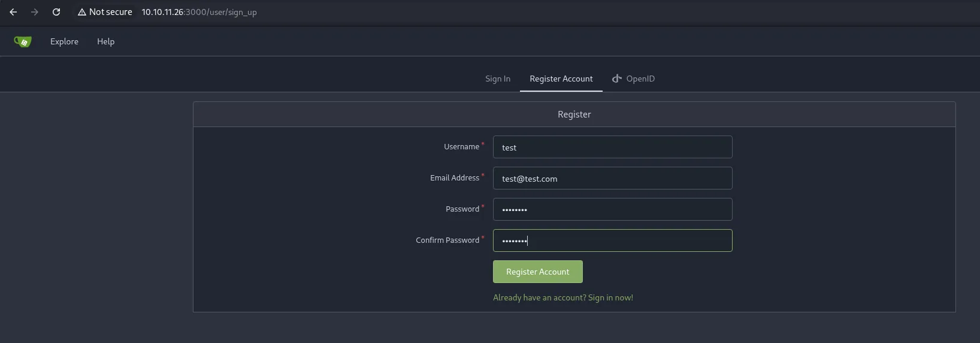Click the Register panel header text
Screen dimensions: 980x343
(574, 114)
